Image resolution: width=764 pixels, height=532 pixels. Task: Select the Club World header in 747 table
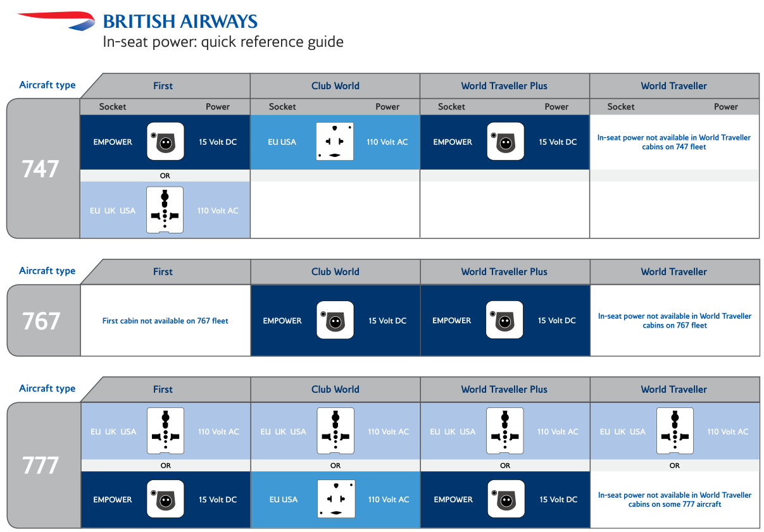click(335, 86)
